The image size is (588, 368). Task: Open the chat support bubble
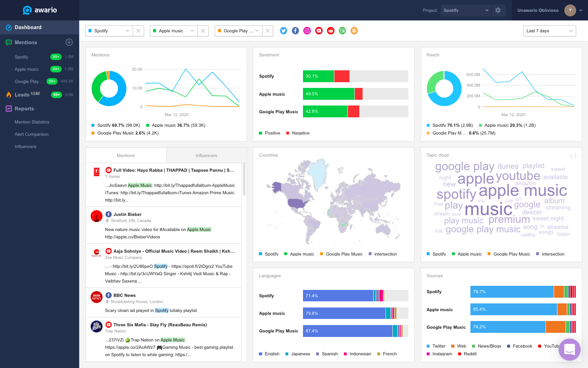[x=570, y=350]
